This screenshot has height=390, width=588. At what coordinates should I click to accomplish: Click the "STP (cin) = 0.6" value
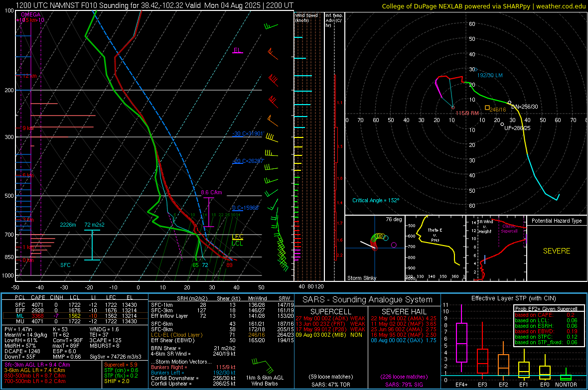(121, 370)
